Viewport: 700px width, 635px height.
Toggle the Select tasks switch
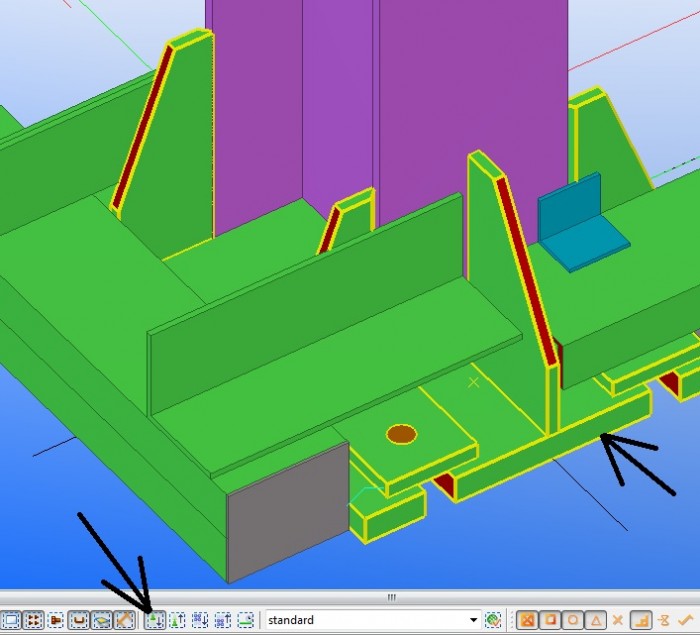(246, 620)
